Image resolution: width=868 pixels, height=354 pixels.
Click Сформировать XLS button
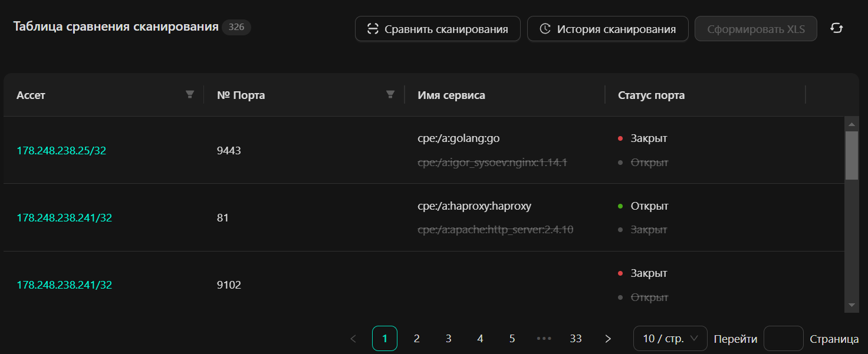coord(755,29)
